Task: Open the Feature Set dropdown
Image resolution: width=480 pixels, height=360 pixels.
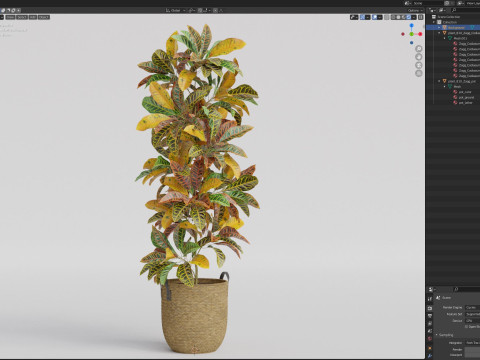Action: [473, 314]
